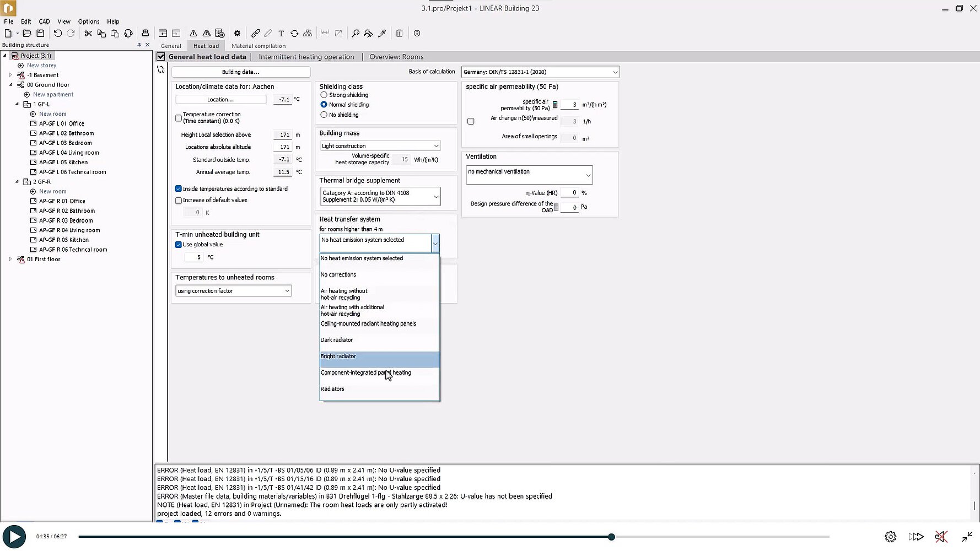Collapse the 1 GF-L tree node
The image size is (980, 551).
point(17,104)
